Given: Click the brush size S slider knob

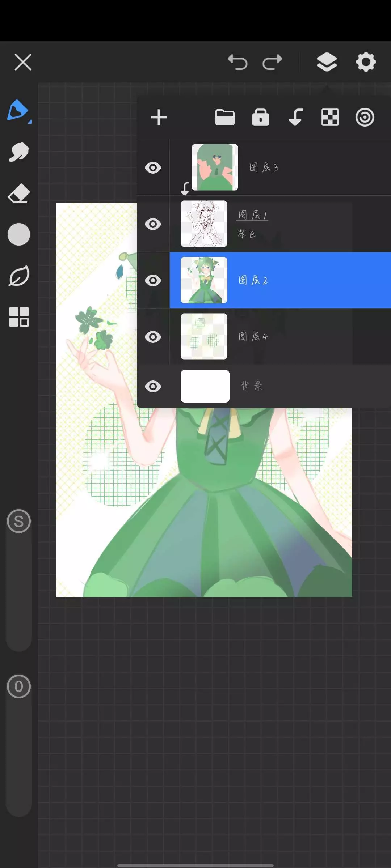Looking at the screenshot, I should point(19,521).
